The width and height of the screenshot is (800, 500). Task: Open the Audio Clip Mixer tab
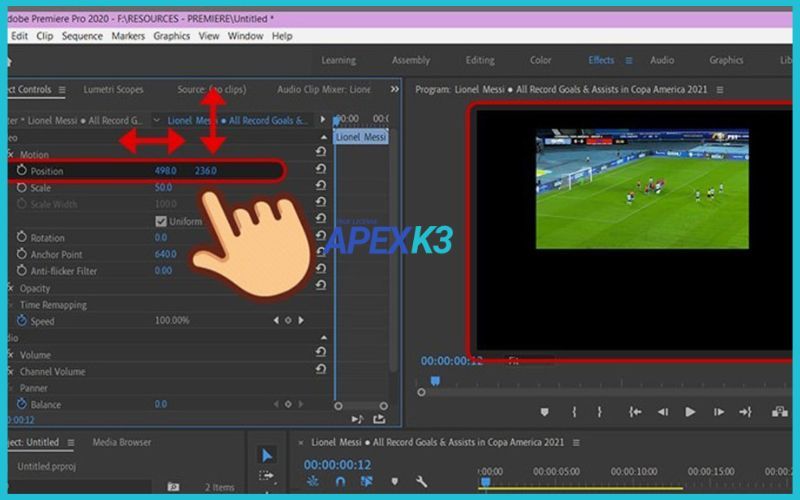tap(324, 89)
